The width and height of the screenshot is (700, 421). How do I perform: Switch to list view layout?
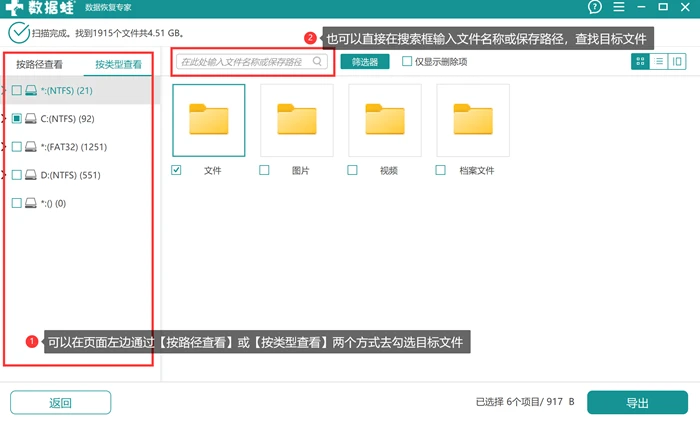(658, 62)
